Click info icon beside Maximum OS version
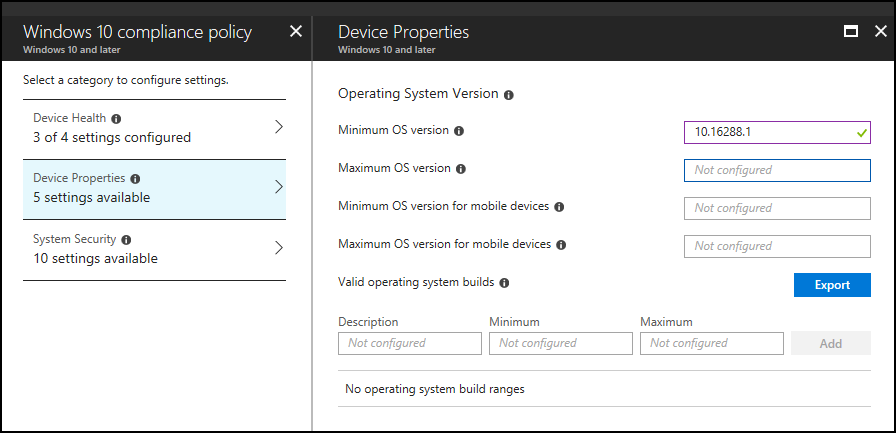Viewport: 896px width, 433px height. tap(460, 169)
